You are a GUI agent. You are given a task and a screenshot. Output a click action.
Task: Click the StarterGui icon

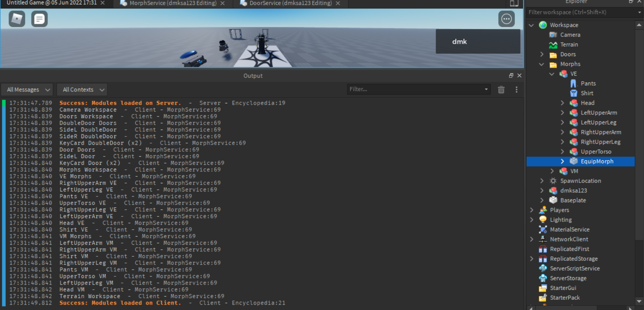coord(543,288)
